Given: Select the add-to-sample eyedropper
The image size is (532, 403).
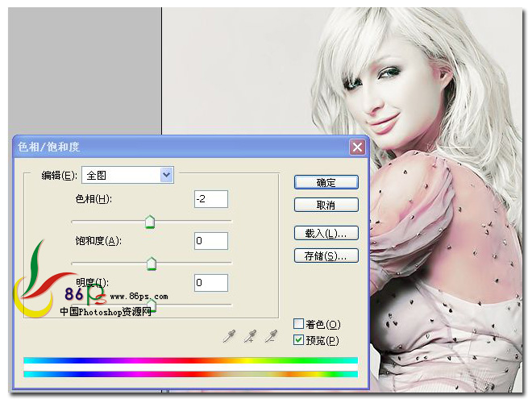Looking at the screenshot, I should click(x=251, y=336).
